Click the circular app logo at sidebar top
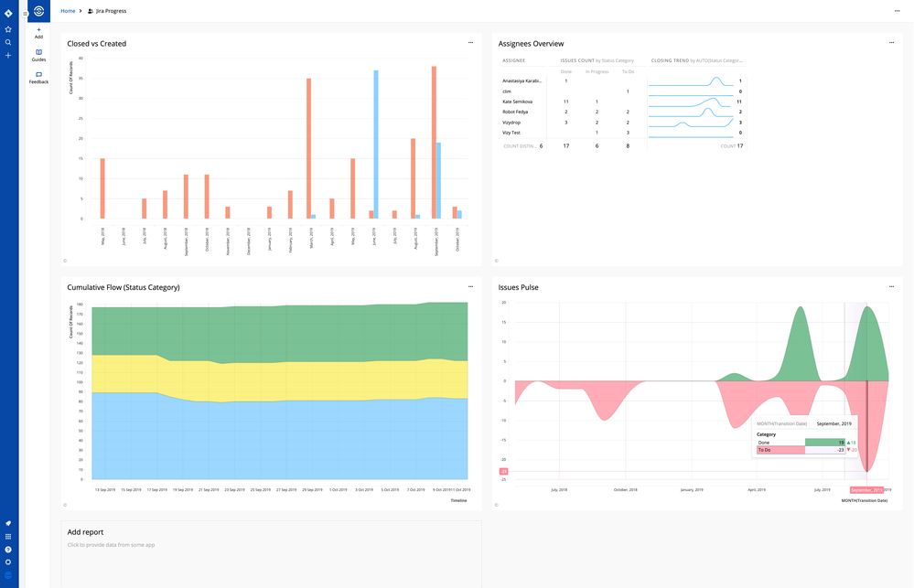 coord(38,11)
